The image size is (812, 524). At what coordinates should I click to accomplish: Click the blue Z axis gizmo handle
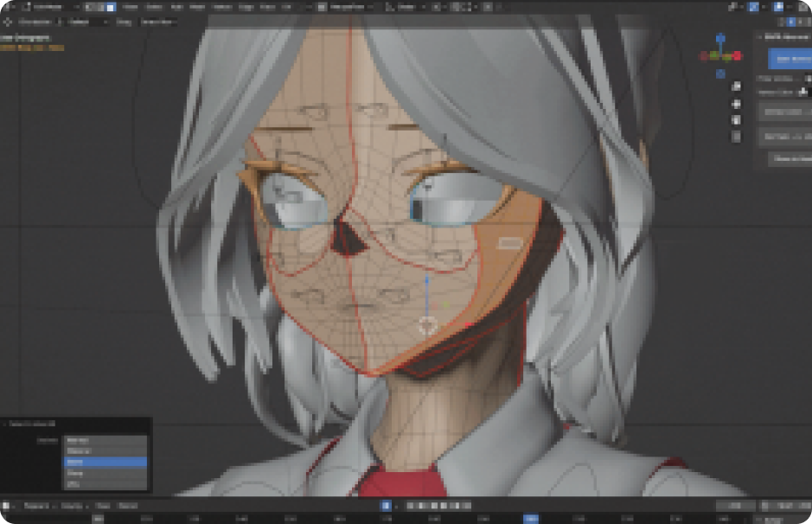(x=720, y=38)
